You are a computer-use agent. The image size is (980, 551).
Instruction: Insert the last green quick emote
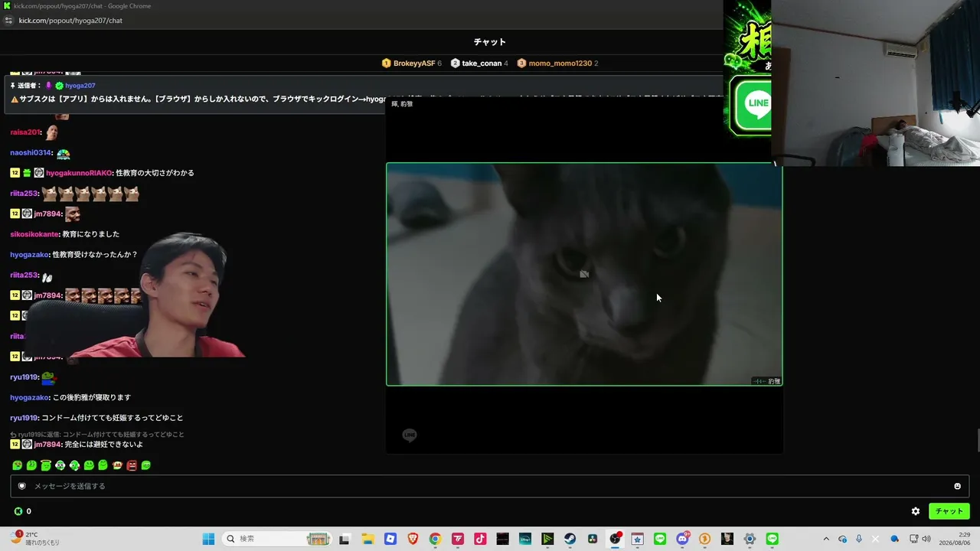[146, 465]
